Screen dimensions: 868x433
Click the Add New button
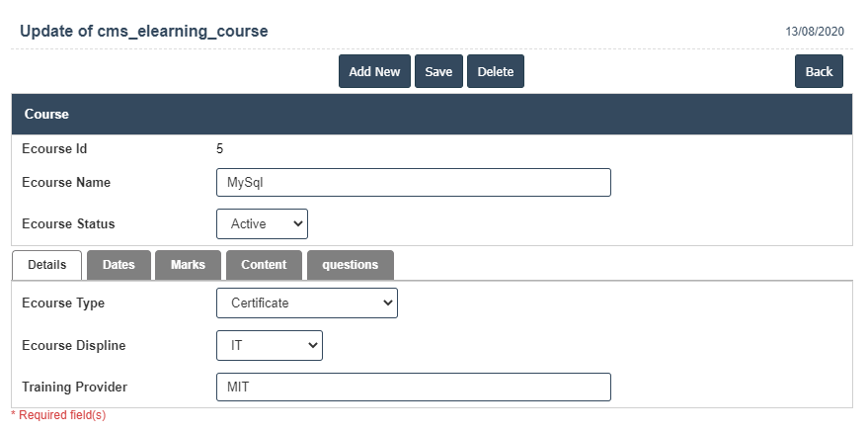pyautogui.click(x=374, y=72)
